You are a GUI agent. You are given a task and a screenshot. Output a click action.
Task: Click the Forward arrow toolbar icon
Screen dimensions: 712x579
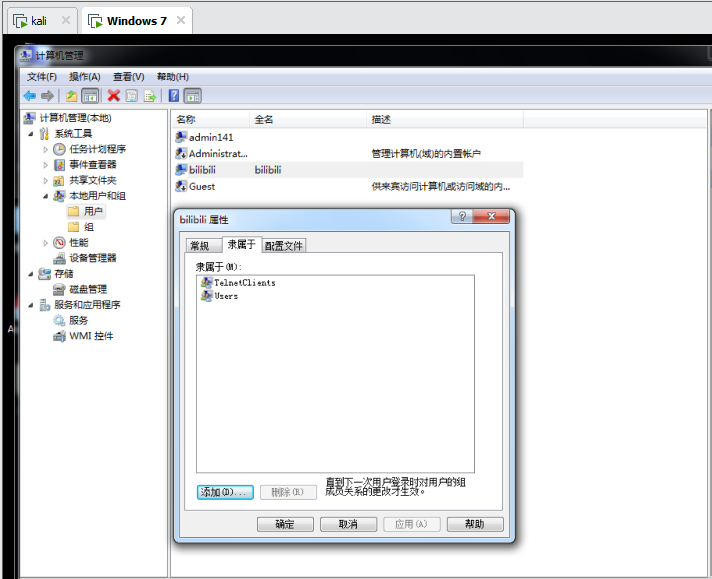coord(47,96)
